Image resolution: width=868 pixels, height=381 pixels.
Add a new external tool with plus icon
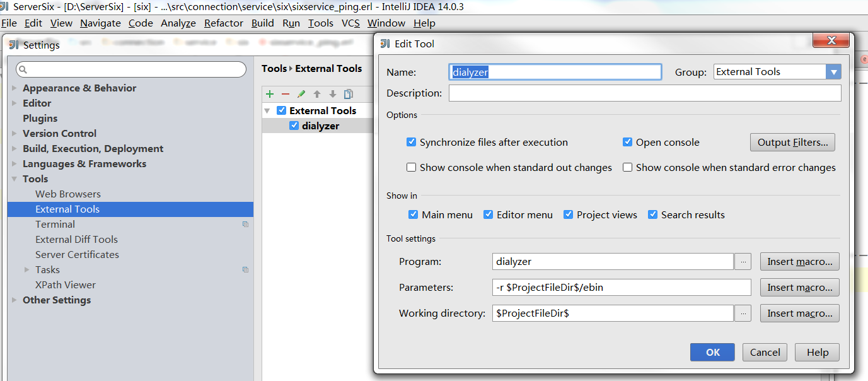[270, 94]
